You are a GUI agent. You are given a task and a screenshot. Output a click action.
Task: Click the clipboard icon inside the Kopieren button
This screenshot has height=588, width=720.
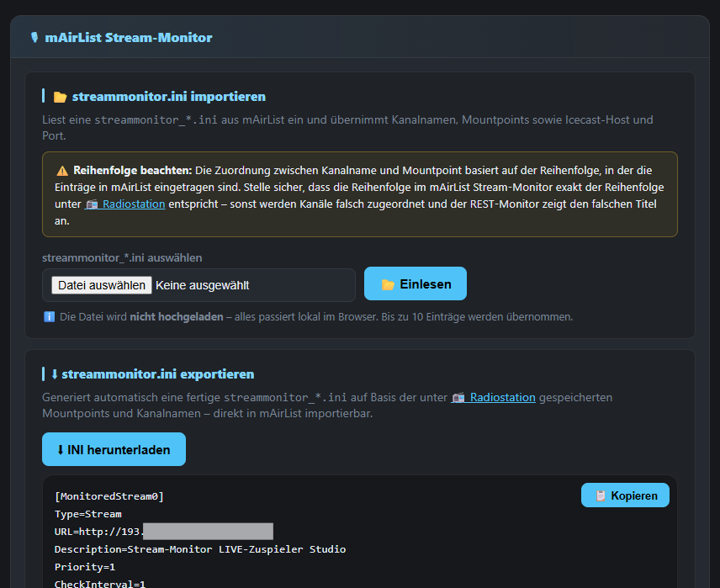[601, 495]
